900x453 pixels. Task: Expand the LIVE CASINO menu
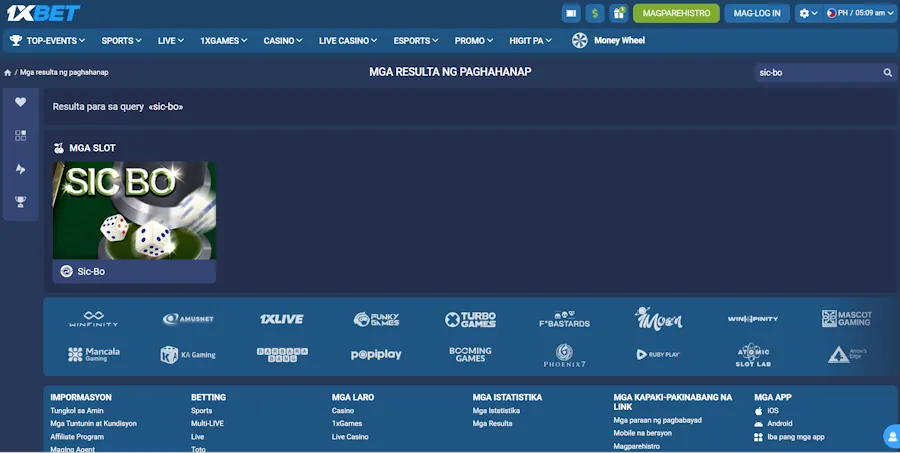(348, 41)
